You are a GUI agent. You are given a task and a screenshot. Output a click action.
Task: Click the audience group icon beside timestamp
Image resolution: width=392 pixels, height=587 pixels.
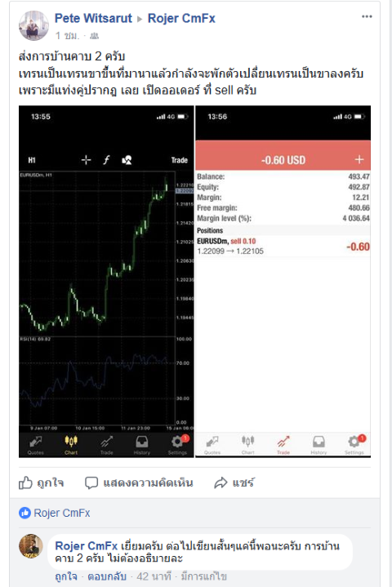(x=95, y=36)
